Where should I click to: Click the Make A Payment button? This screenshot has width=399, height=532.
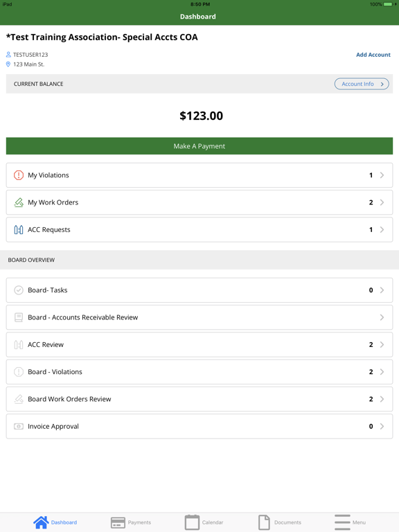pyautogui.click(x=199, y=146)
